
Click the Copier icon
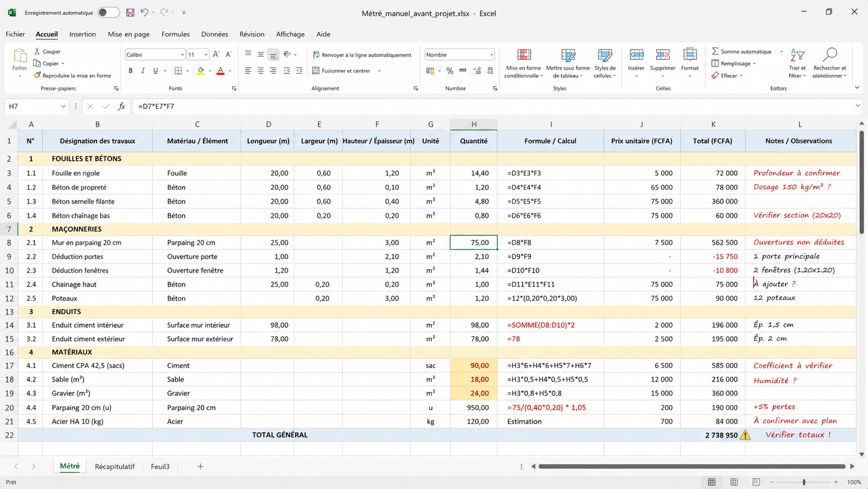(x=37, y=63)
